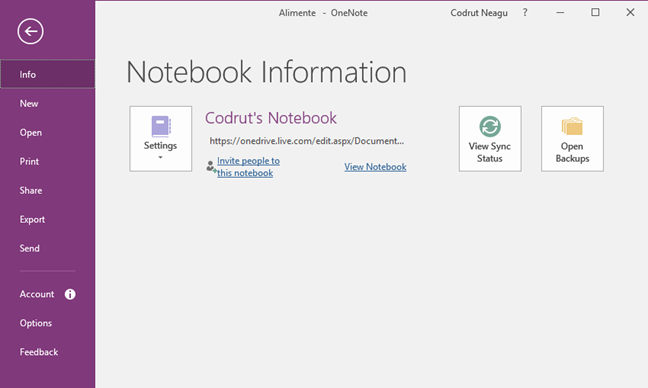
Task: Select New in the sidebar
Action: 48,103
